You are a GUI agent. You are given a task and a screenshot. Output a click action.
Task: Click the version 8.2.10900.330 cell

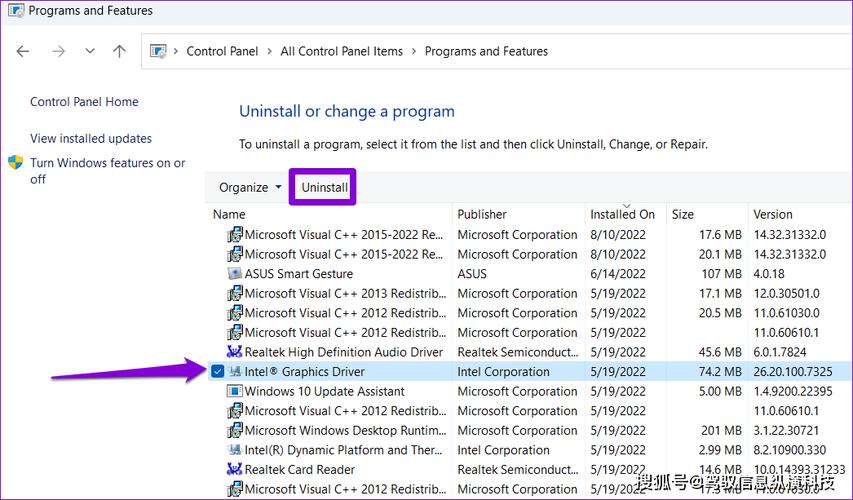789,450
